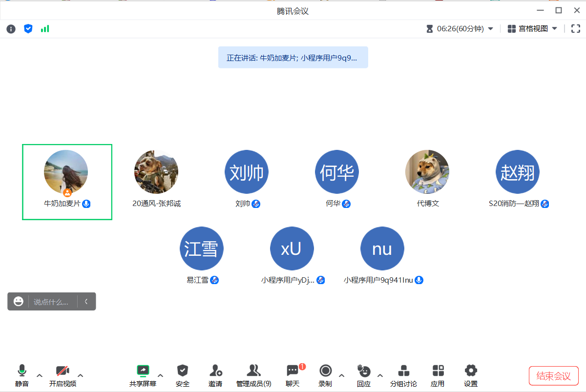Click muted mic icon next to 刘帅
Viewport: 586px width, 392px height.
tap(256, 204)
